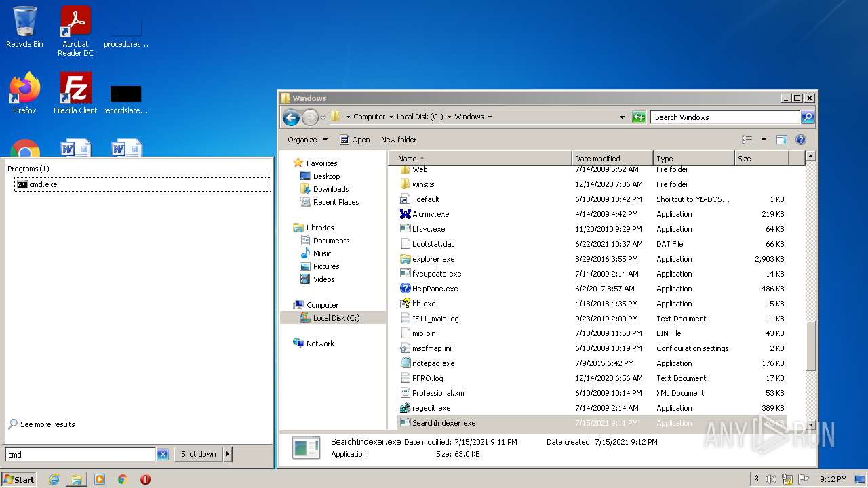
Task: Sort files by Date modified column
Action: coord(597,159)
